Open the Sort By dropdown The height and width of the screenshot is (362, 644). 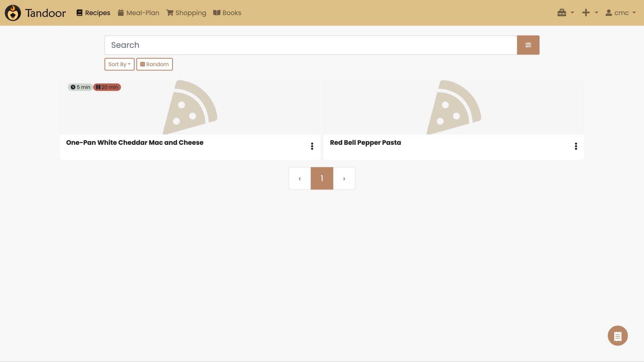coord(119,64)
